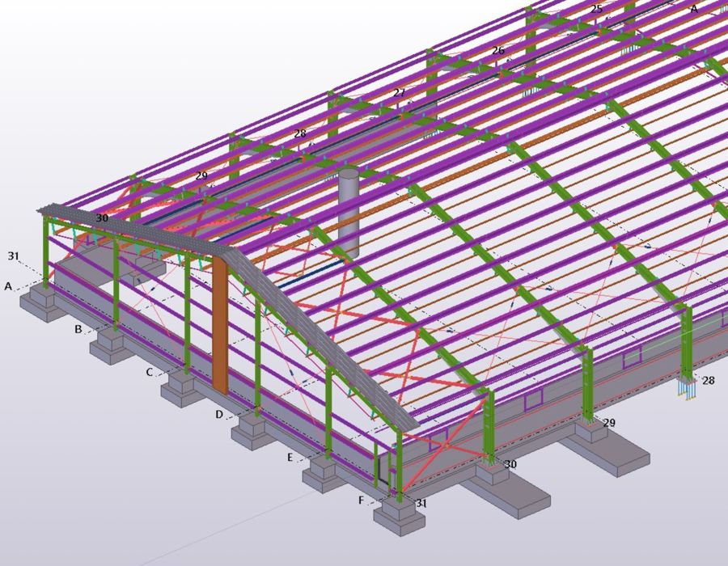Select the brown vertical column
The width and height of the screenshot is (728, 566).
(x=220, y=323)
